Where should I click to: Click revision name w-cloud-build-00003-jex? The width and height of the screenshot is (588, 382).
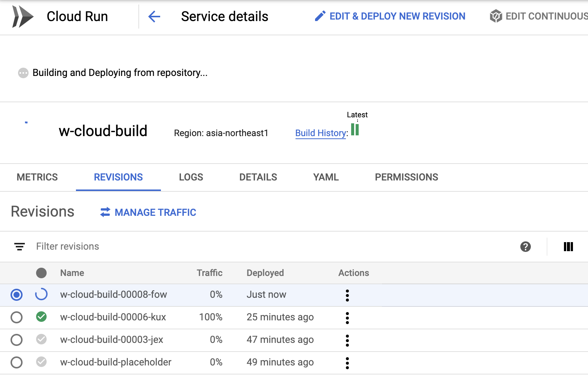pyautogui.click(x=112, y=340)
